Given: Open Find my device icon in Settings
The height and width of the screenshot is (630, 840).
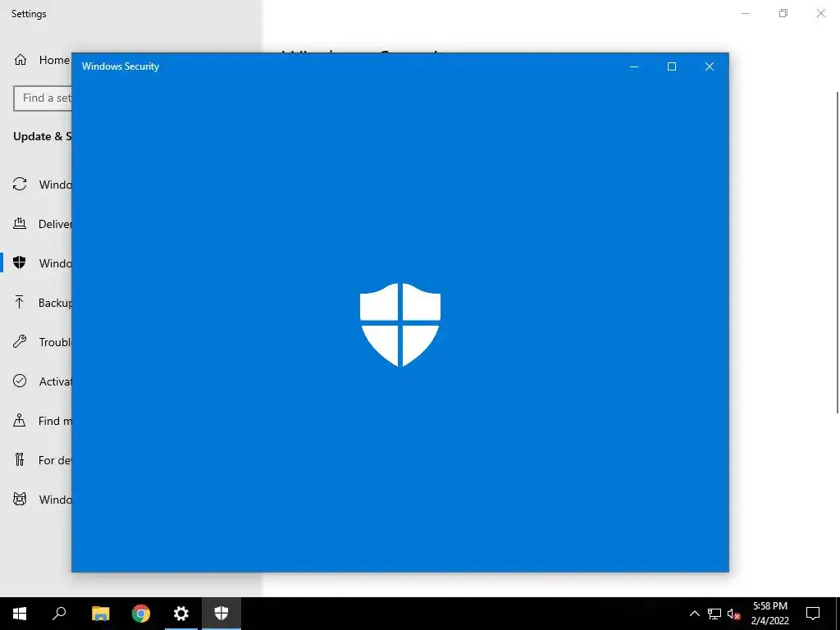Looking at the screenshot, I should click(x=20, y=421).
